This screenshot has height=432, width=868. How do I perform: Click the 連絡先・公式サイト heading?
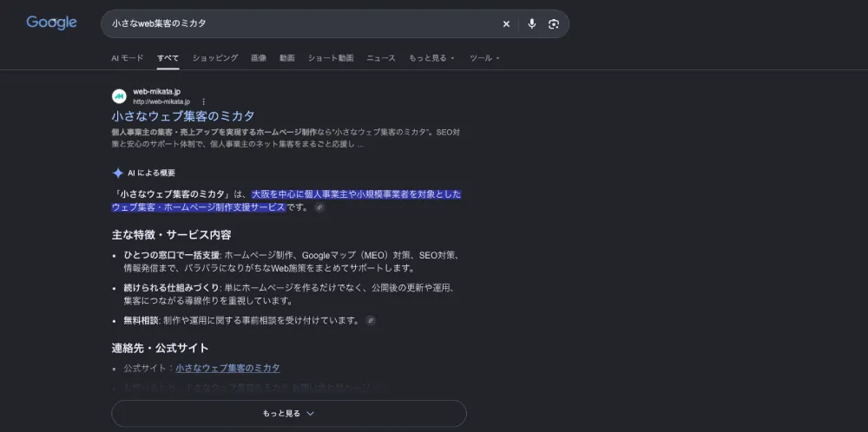click(x=160, y=349)
